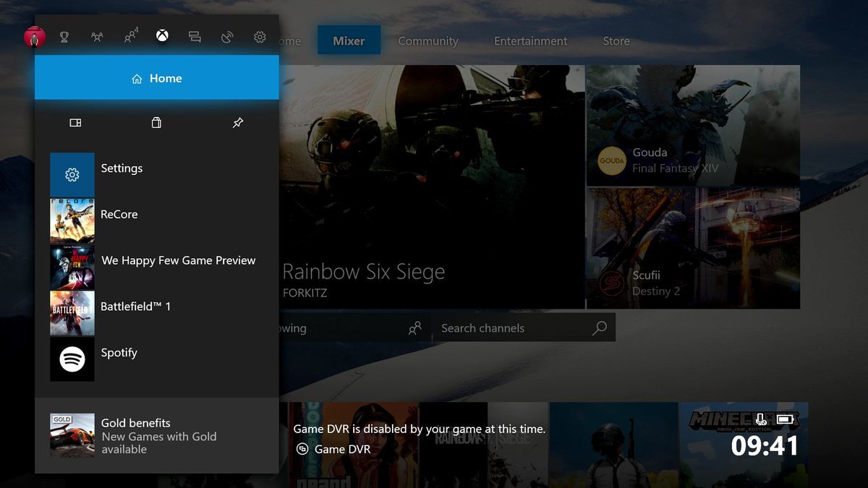Select your profile avatar in the guide

pyautogui.click(x=35, y=36)
